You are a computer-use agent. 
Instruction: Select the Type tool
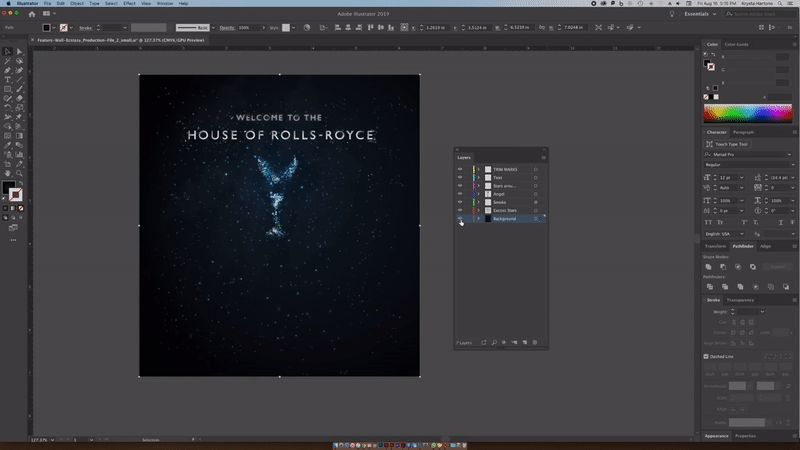(8, 80)
